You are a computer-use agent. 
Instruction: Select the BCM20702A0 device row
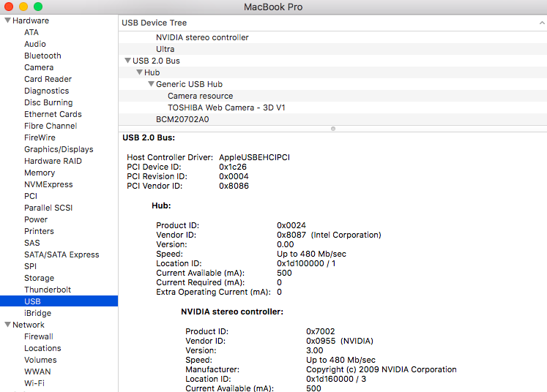(x=332, y=119)
